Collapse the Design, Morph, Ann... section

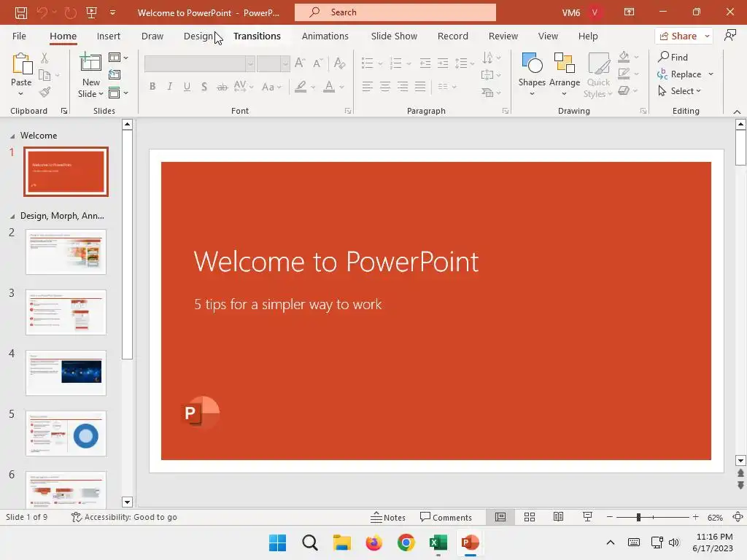[x=12, y=216]
